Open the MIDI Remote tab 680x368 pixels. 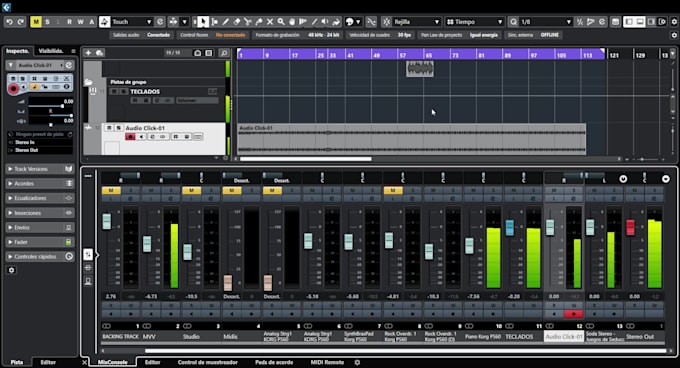click(x=327, y=362)
